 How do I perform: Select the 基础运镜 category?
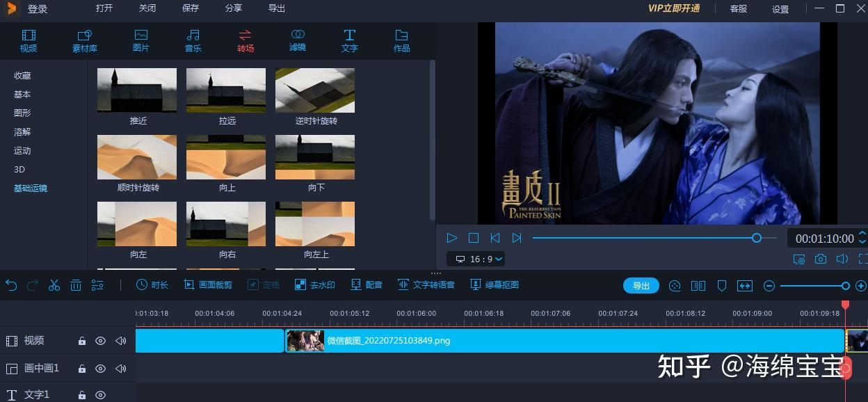point(31,188)
